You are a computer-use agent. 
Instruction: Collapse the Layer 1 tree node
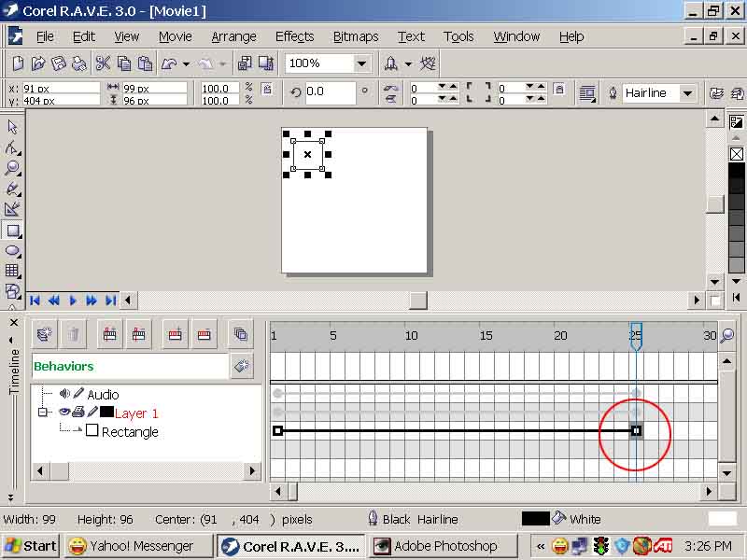click(42, 412)
